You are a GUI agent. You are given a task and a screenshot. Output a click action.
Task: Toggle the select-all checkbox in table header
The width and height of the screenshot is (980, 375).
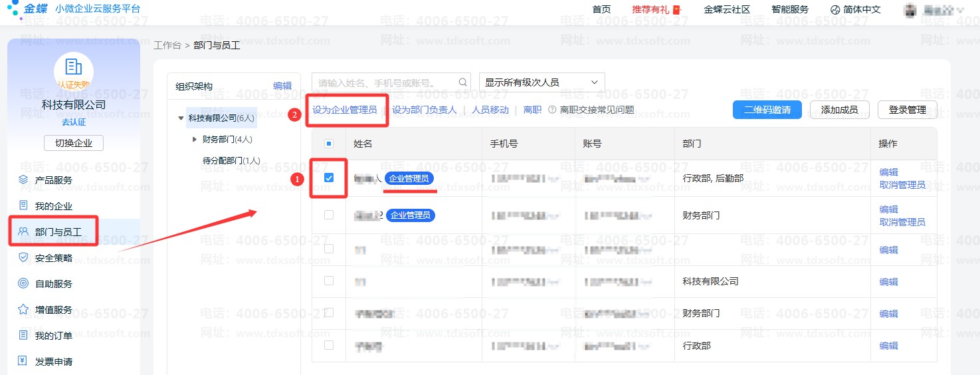329,144
